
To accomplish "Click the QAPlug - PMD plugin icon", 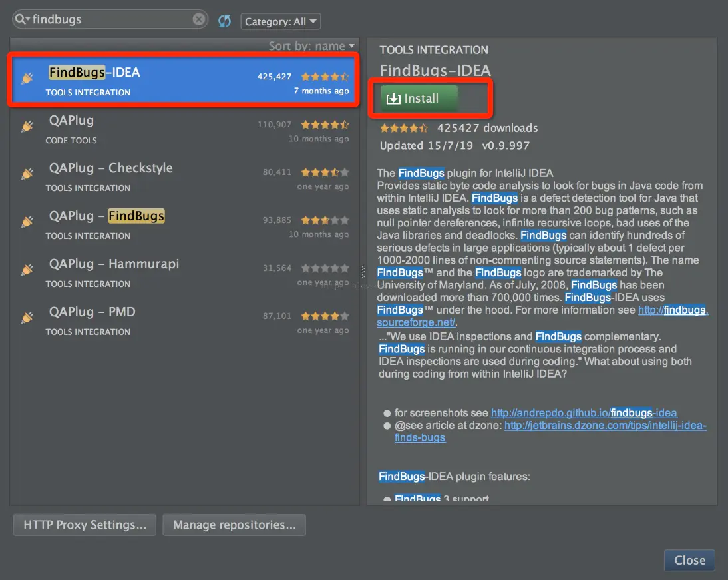I will [27, 318].
